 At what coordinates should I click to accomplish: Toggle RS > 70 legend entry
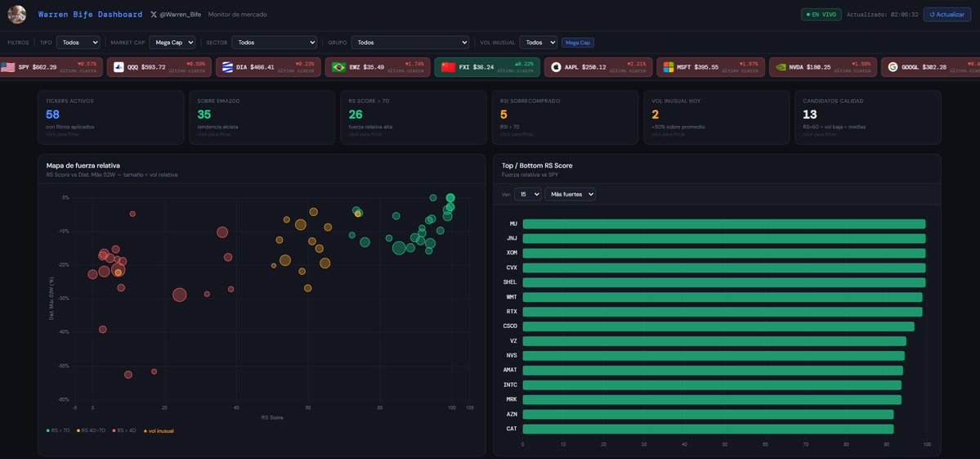tap(58, 430)
